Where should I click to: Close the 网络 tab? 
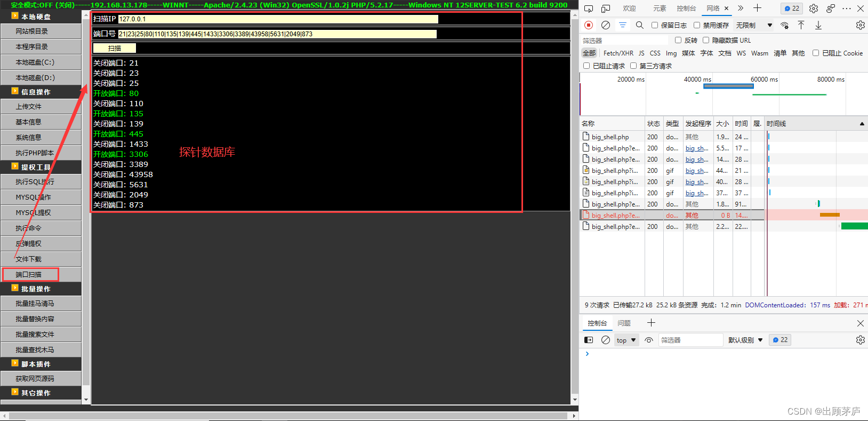click(x=726, y=9)
